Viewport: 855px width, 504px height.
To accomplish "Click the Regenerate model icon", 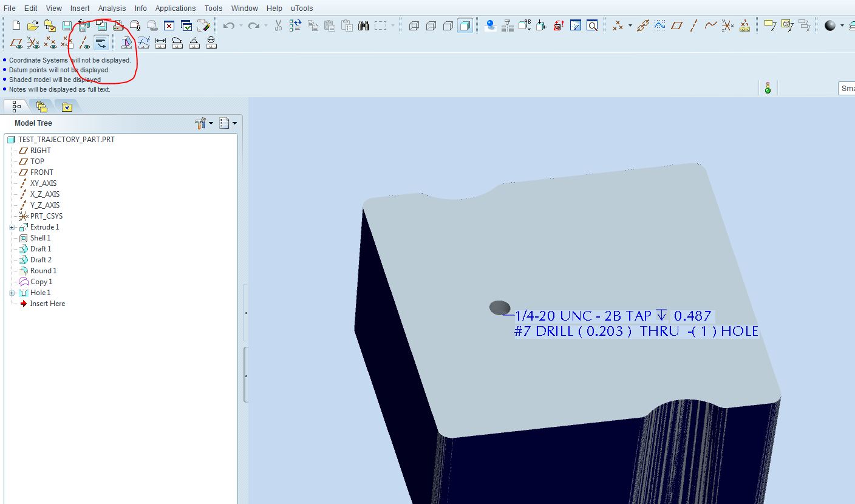I will point(296,26).
